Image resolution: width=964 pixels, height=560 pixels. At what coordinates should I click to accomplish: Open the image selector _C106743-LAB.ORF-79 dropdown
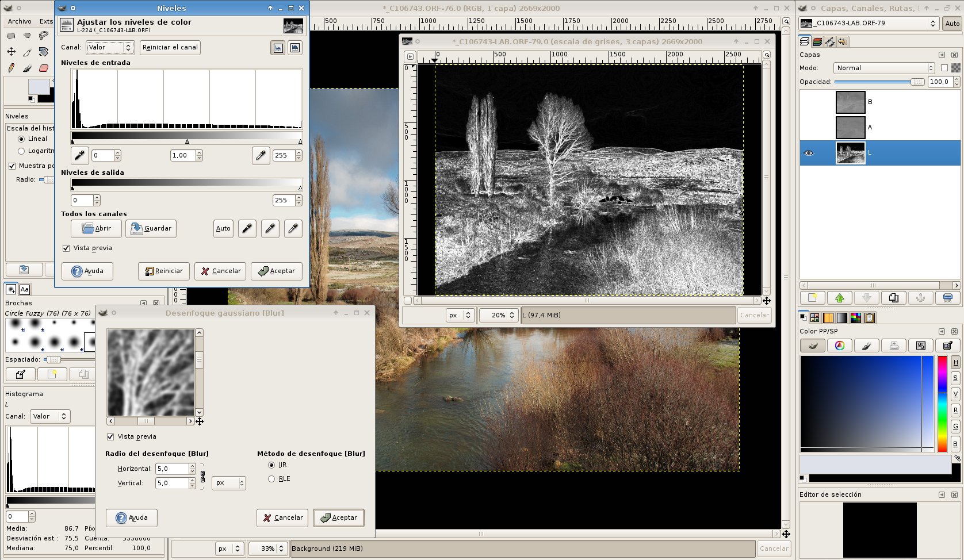[869, 24]
